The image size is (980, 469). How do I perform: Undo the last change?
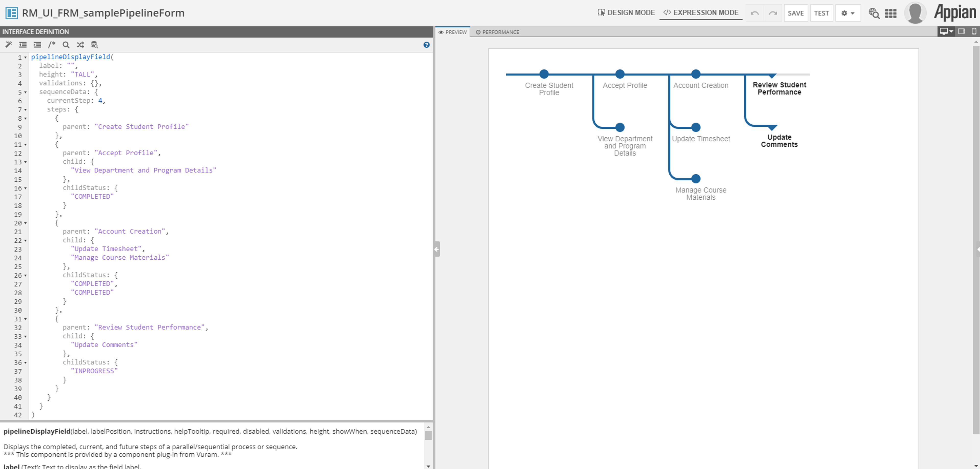[754, 13]
